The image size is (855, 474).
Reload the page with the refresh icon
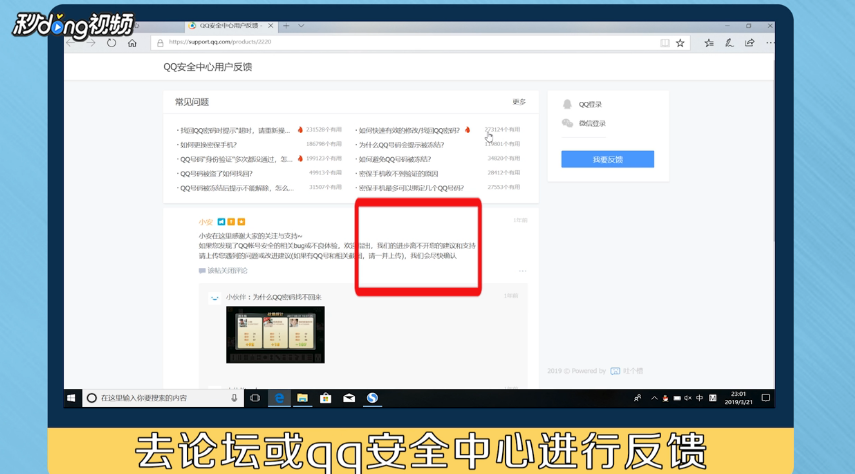111,43
